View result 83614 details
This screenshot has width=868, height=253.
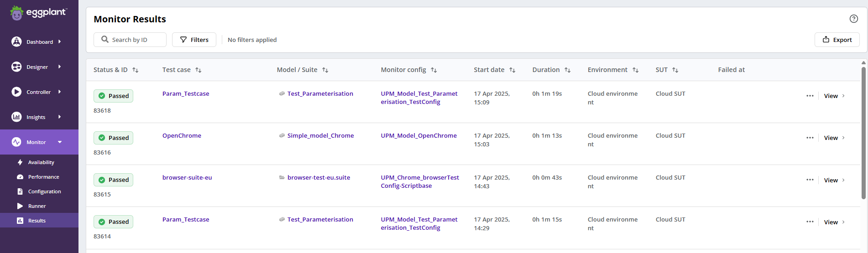point(834,222)
